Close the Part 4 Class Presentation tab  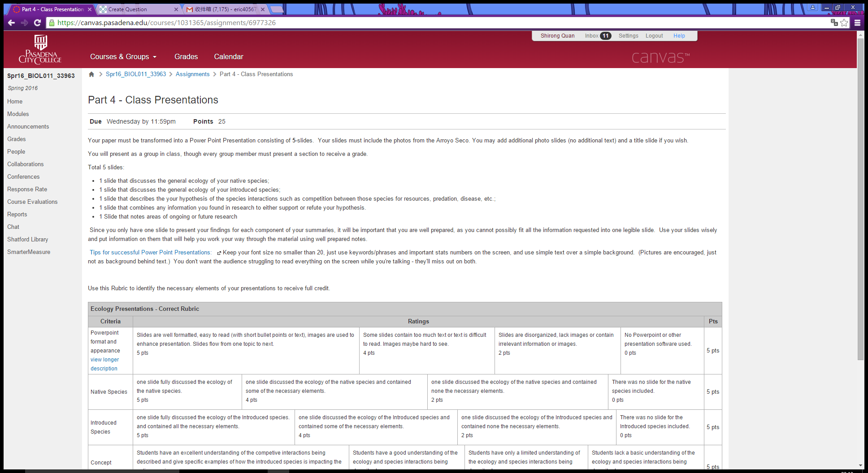[x=90, y=9]
